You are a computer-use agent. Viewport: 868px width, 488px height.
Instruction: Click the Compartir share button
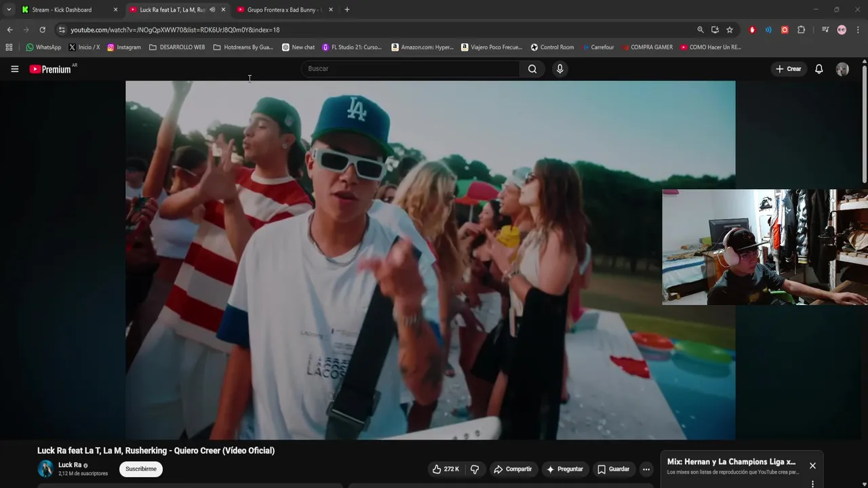(513, 469)
